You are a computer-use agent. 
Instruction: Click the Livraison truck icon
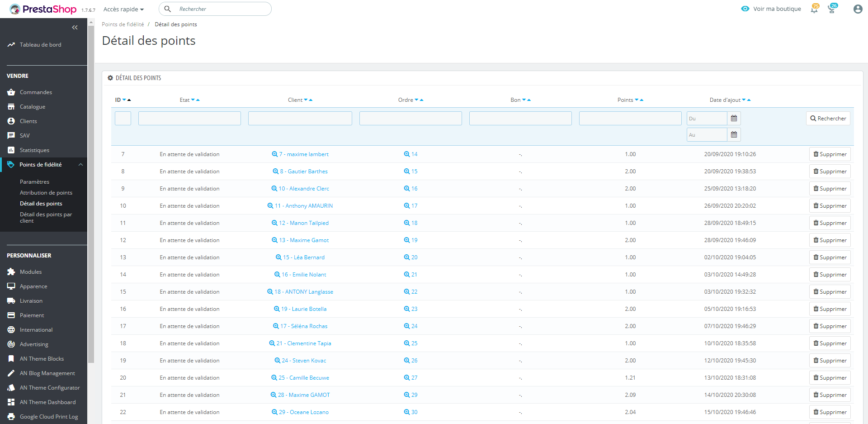(11, 301)
